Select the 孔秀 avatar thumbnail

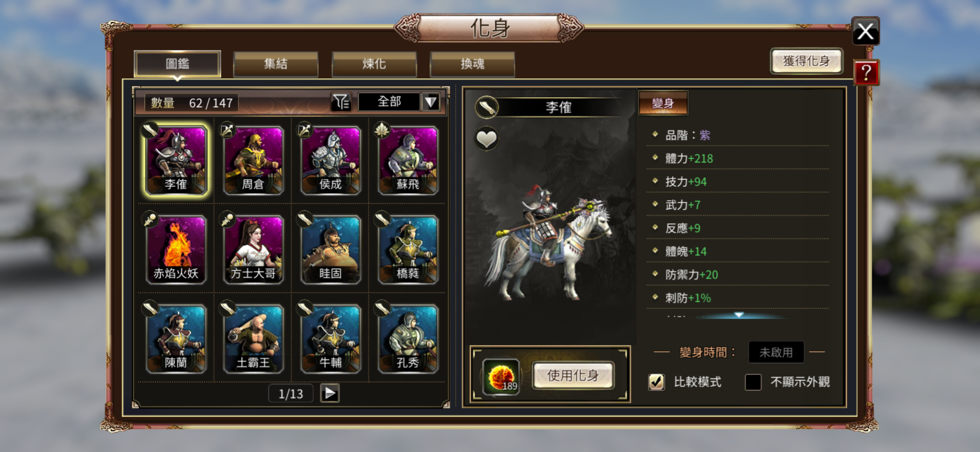click(408, 338)
